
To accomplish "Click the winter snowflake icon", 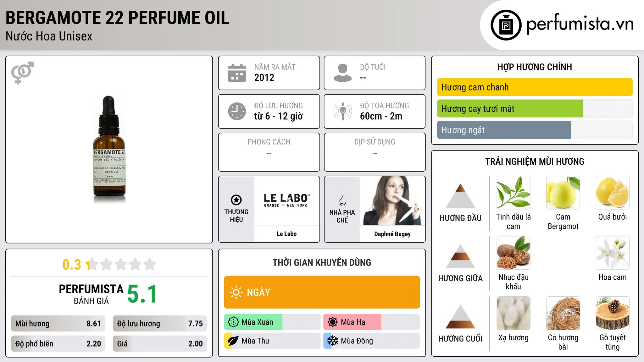I will (x=333, y=341).
